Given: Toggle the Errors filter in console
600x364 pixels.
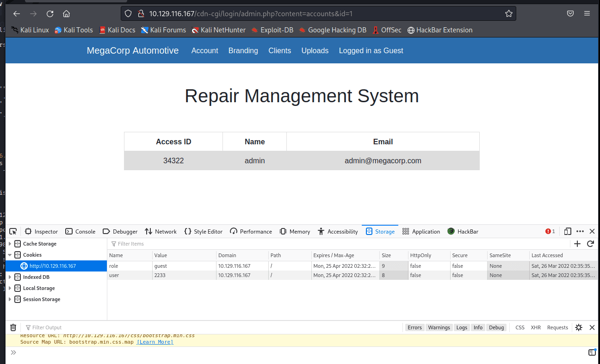Looking at the screenshot, I should pyautogui.click(x=414, y=327).
